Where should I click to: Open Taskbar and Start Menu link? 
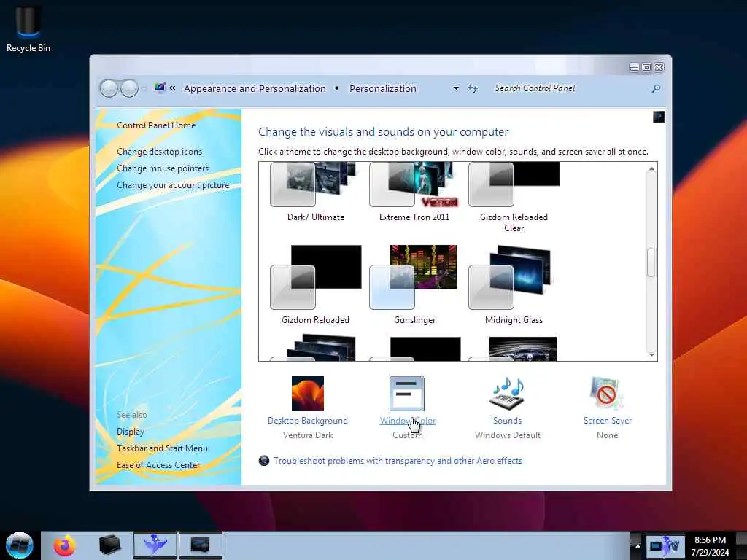tap(162, 448)
